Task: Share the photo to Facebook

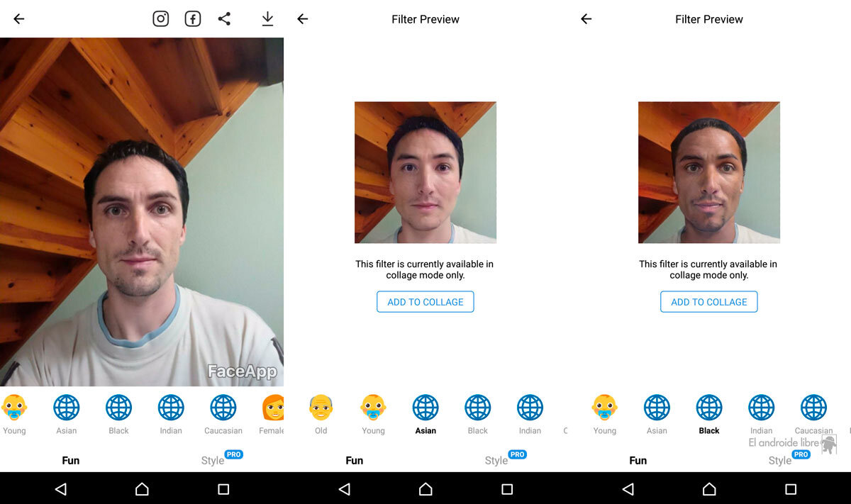Action: 193,19
